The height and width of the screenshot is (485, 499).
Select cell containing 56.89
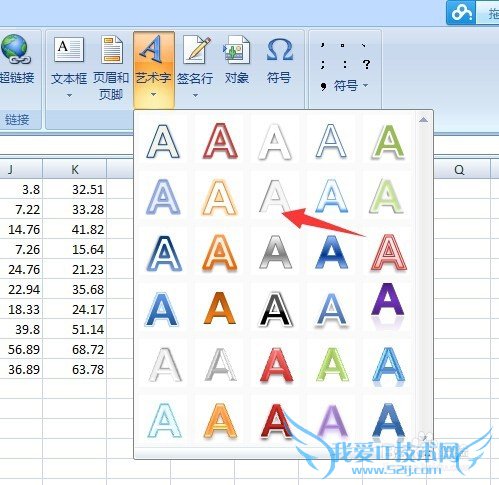tap(21, 350)
